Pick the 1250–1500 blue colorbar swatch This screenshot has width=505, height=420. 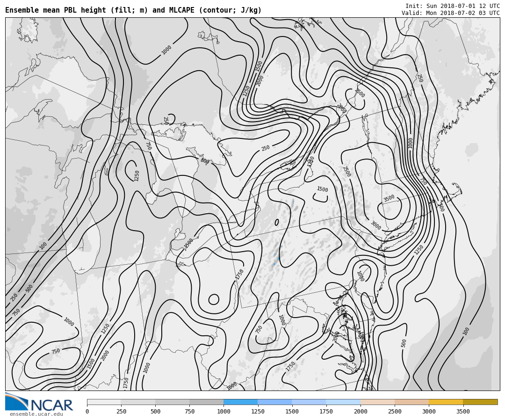click(x=275, y=402)
